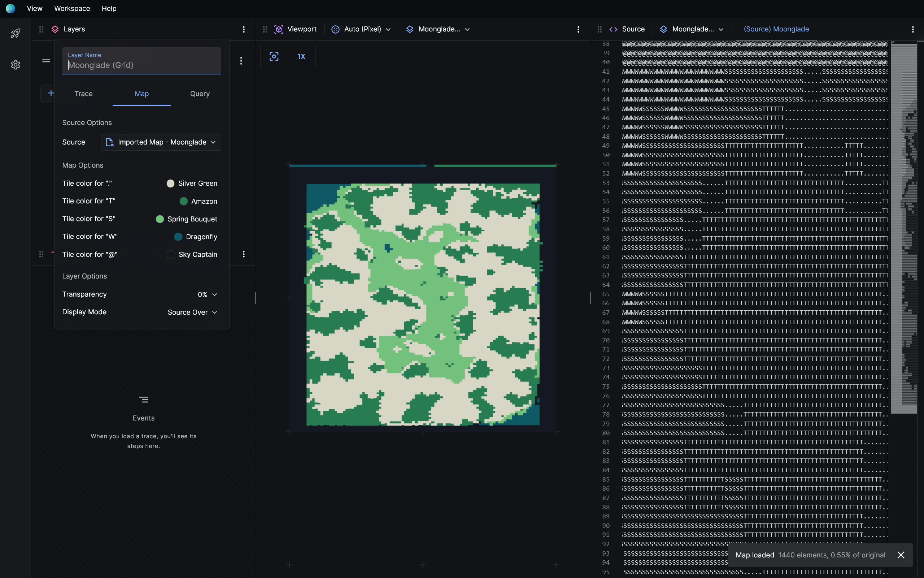The image size is (924, 578).
Task: Open the Moonglade layer dropdown in Viewport header
Action: pos(437,29)
